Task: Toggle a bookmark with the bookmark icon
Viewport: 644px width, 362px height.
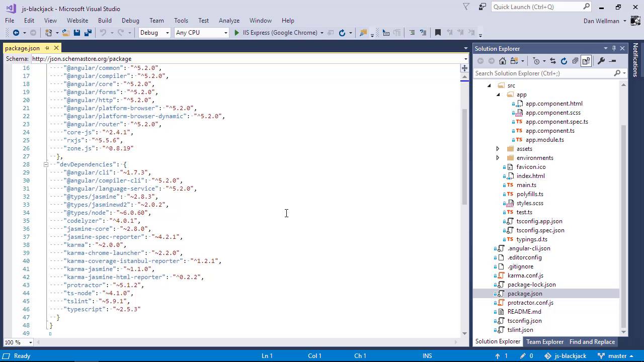Action: [x=438, y=33]
